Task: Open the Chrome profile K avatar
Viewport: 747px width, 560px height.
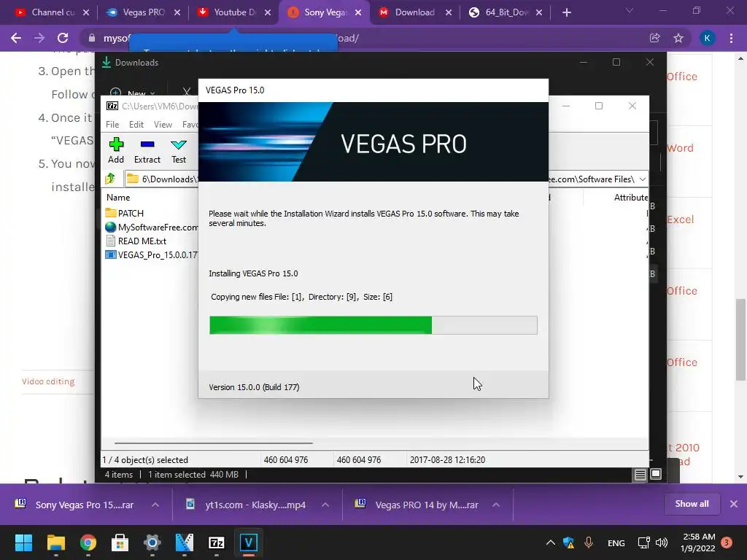Action: (707, 38)
